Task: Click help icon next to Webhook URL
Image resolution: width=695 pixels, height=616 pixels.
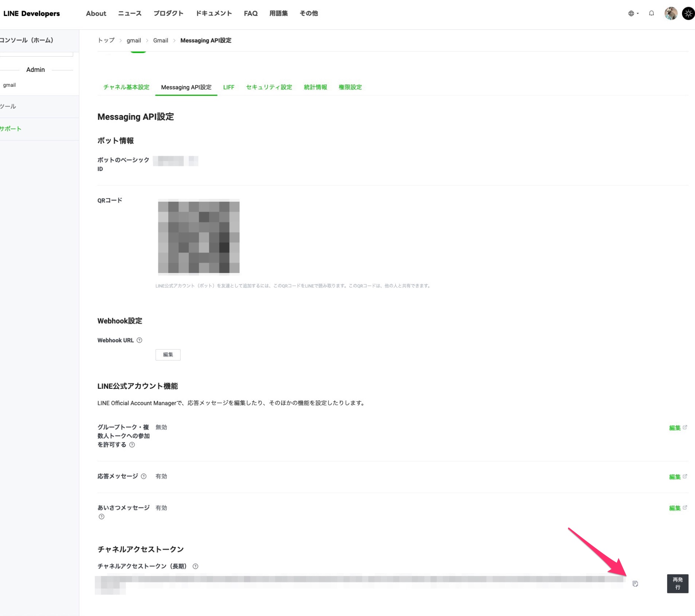Action: pyautogui.click(x=139, y=340)
